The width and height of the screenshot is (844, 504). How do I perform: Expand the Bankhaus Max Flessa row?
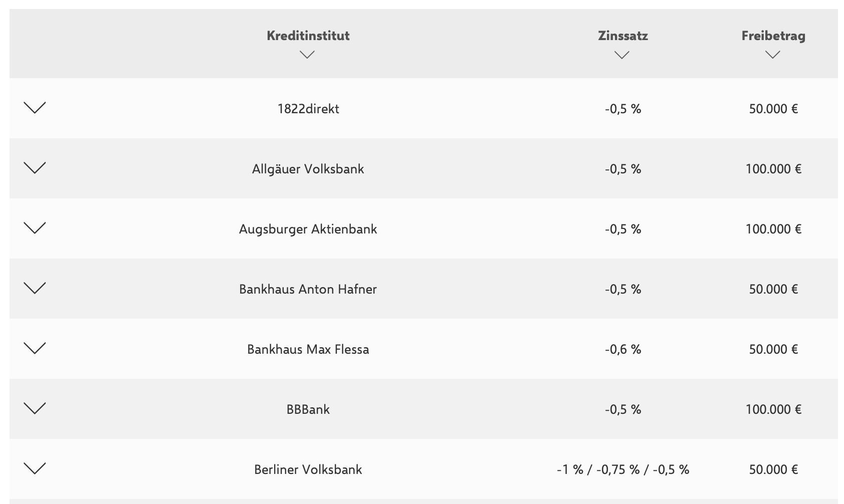click(35, 348)
